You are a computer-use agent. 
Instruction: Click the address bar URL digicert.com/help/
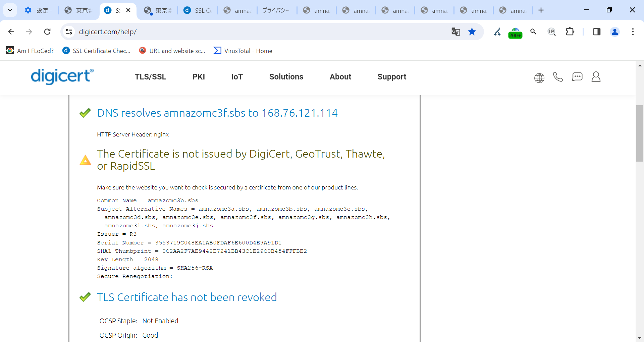tap(108, 32)
